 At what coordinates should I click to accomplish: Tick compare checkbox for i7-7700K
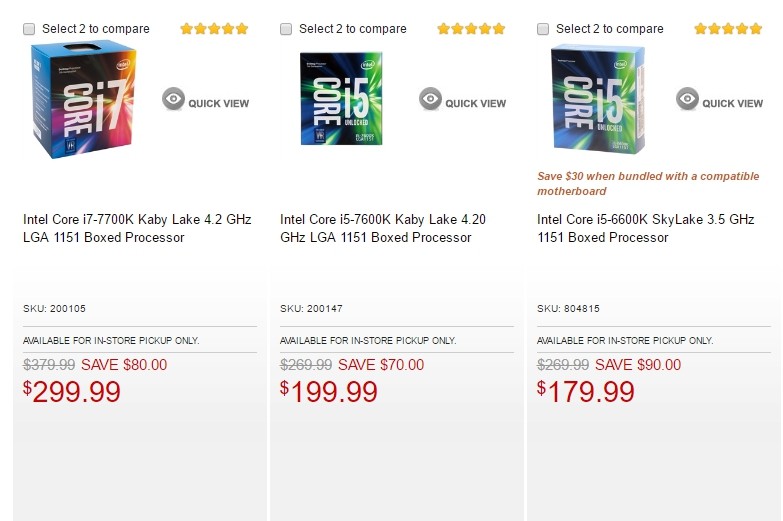click(x=29, y=29)
